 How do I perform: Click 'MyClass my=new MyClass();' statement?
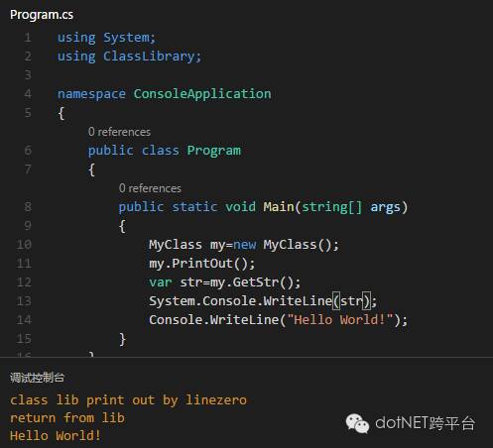pos(244,245)
